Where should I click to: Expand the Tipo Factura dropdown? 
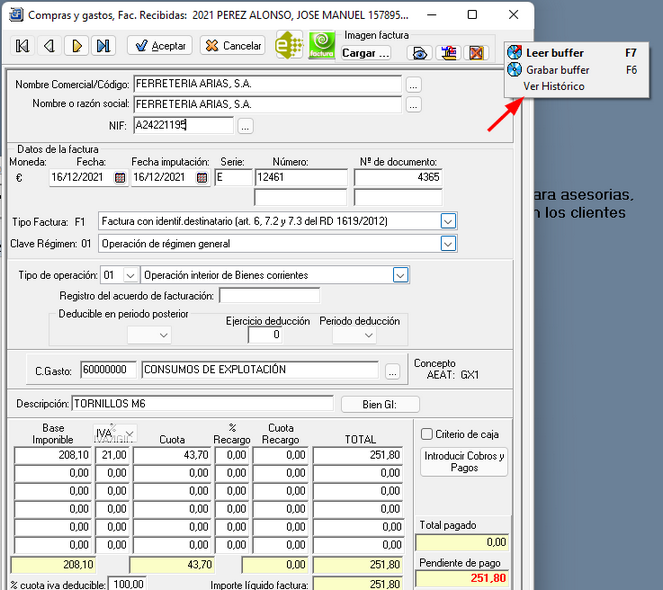448,221
